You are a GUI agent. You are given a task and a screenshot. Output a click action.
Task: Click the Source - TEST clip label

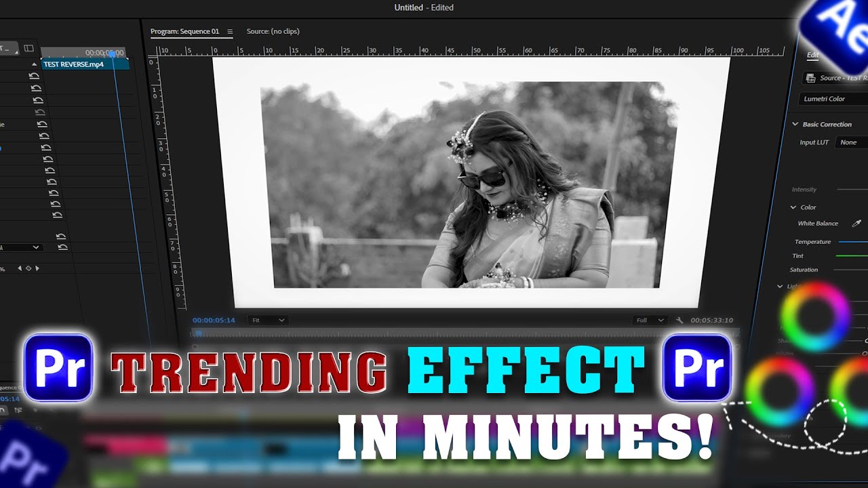844,78
